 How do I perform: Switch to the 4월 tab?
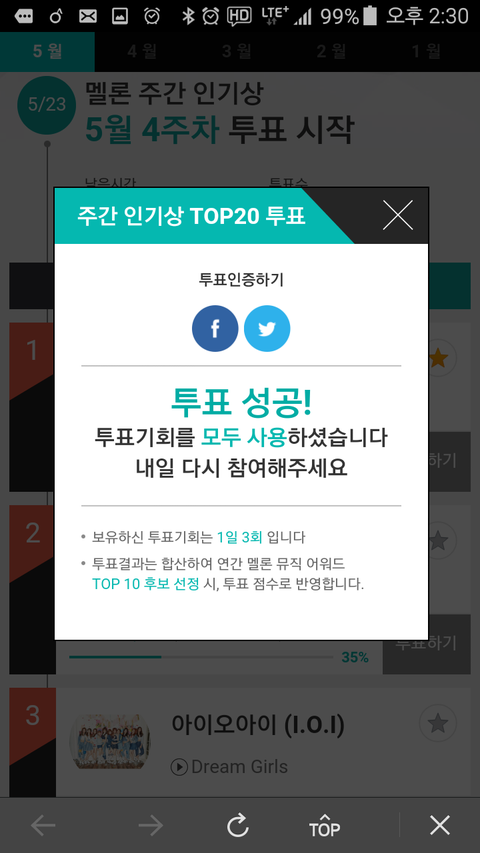(142, 52)
